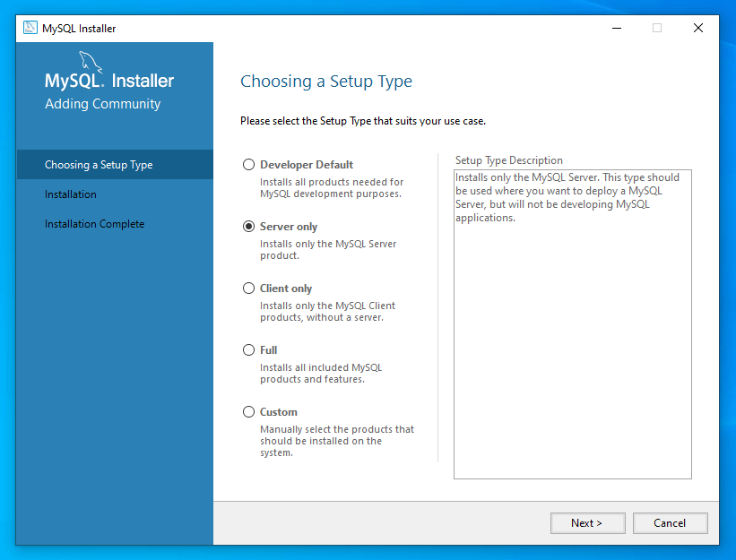
Task: Click the MySQL Installer title bar icon
Action: [30, 28]
